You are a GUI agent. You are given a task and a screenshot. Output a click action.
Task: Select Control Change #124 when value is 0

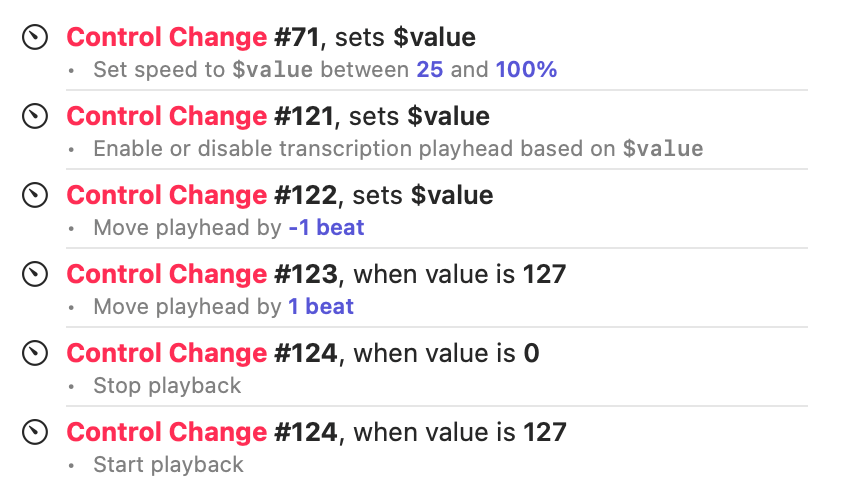[x=302, y=353]
